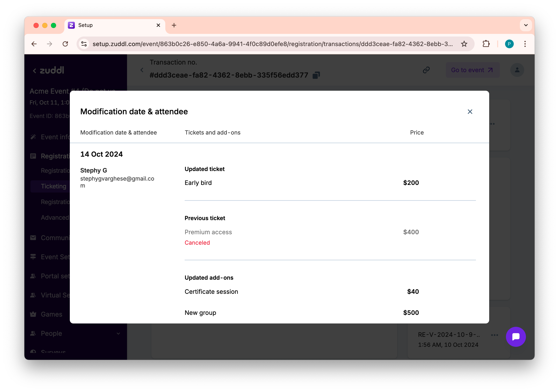Close the Modification date & attendee dialog
Image resolution: width=559 pixels, height=392 pixels.
coord(470,112)
